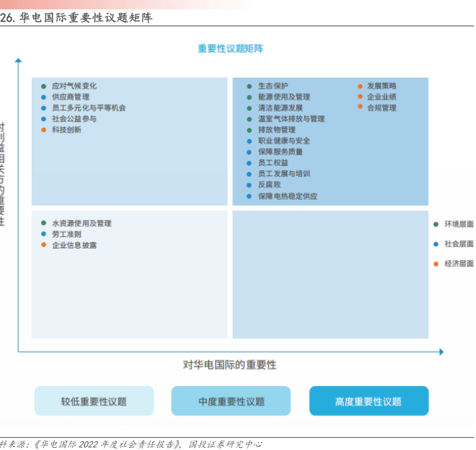Click the axis label 对华电国际的重要性
Screen dimensions: 476x450
pos(229,364)
